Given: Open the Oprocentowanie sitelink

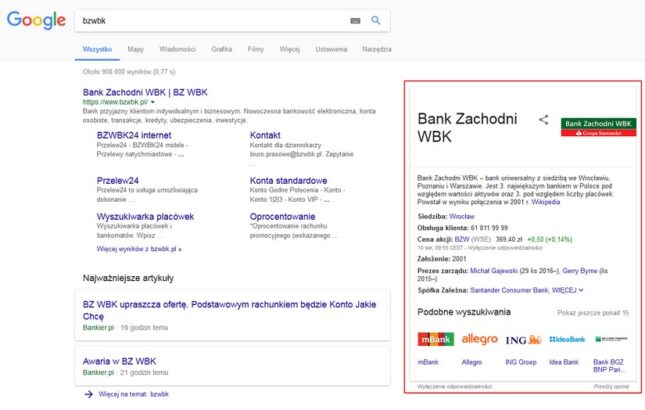Looking at the screenshot, I should (x=282, y=217).
